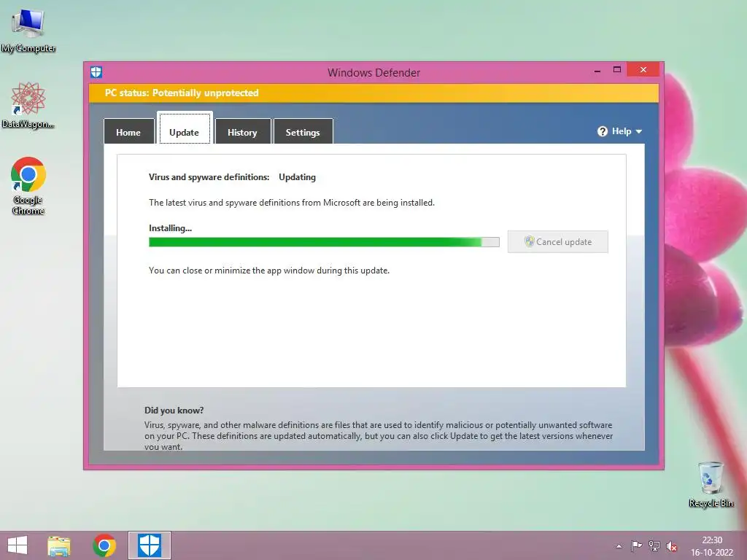This screenshot has width=747, height=560.
Task: Click the muted volume tray icon
Action: pyautogui.click(x=672, y=546)
